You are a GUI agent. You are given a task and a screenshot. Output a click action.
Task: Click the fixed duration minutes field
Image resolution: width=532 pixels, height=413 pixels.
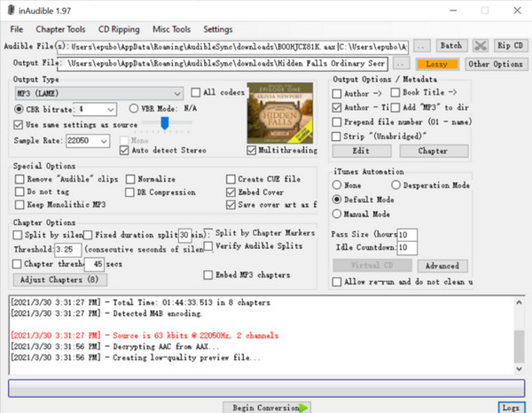click(185, 235)
